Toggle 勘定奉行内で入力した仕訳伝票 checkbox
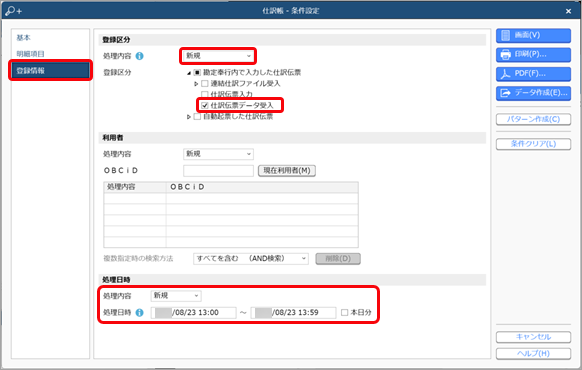This screenshot has width=582, height=370. 197,73
